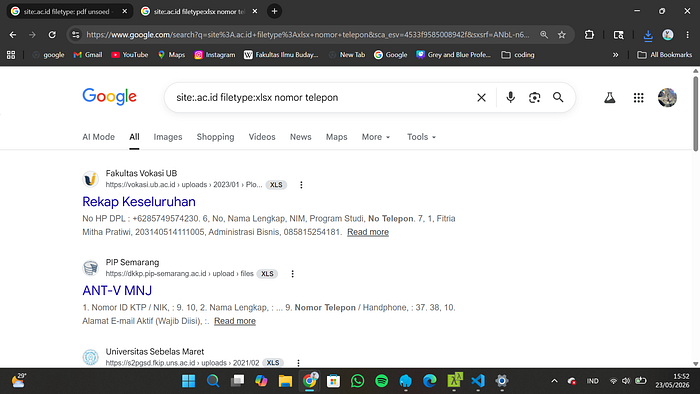The image size is (700, 394).
Task: Submit search with the magnifier button
Action: 558,97
